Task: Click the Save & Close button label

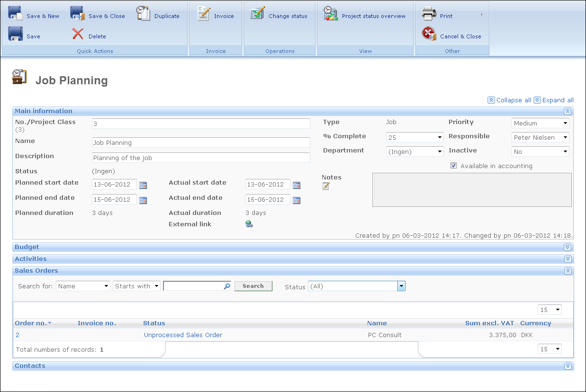Action: click(x=107, y=16)
